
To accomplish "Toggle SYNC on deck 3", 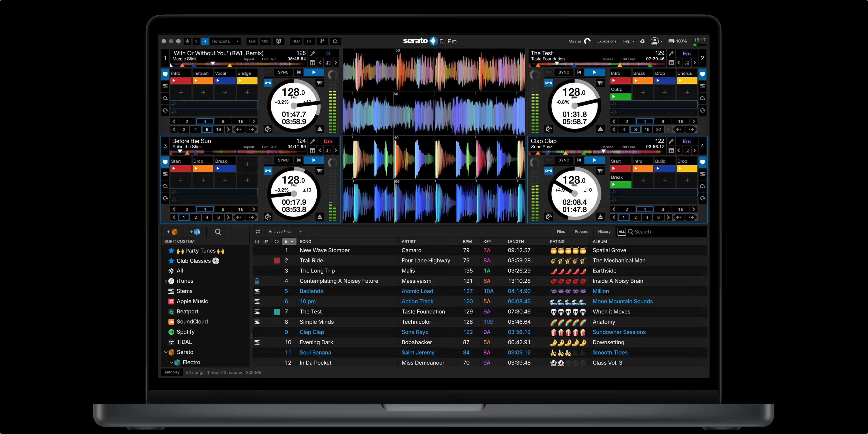I will click(283, 160).
